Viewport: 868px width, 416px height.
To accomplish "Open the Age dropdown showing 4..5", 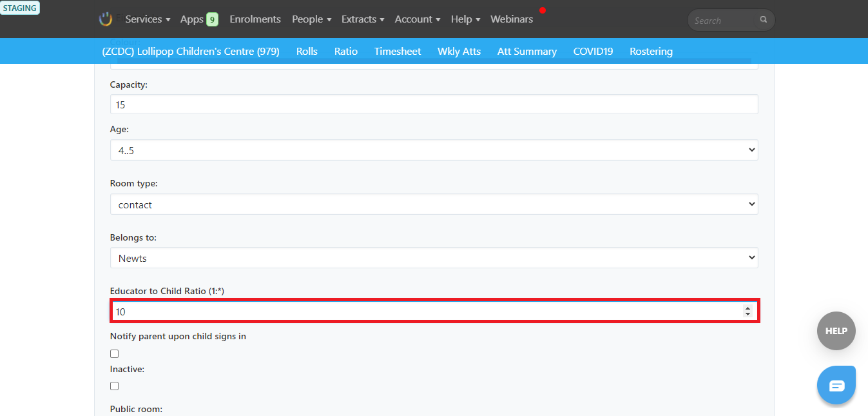I will [x=434, y=150].
